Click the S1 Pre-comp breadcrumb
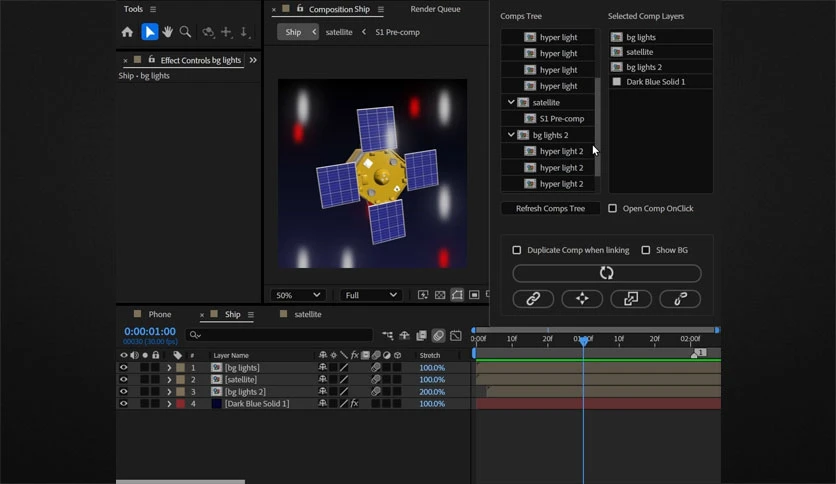The width and height of the screenshot is (836, 484). tap(397, 32)
